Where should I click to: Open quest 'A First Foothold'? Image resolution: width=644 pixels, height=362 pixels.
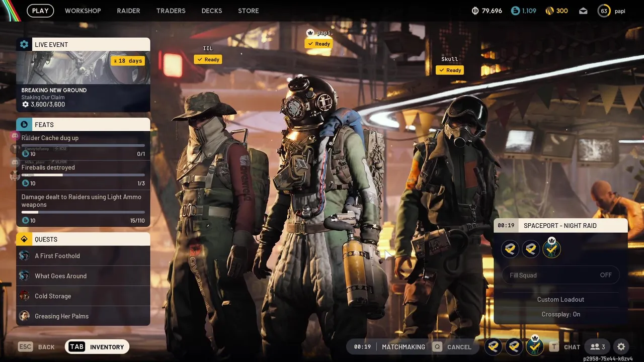[83, 255]
